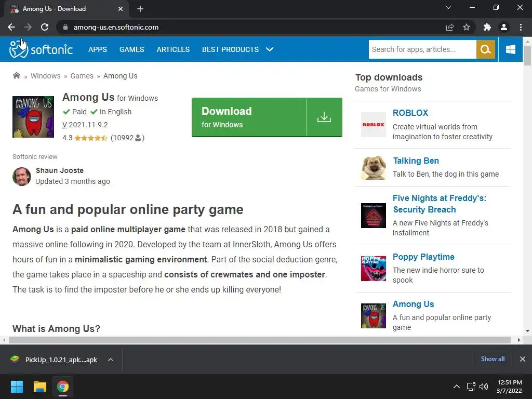Open the Among Us link in Top downloads
This screenshot has height=399, width=532.
[413, 304]
